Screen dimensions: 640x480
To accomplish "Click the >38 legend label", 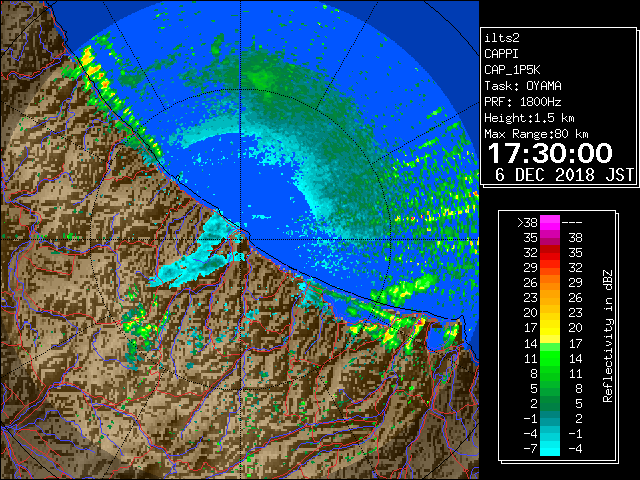I will point(527,222).
